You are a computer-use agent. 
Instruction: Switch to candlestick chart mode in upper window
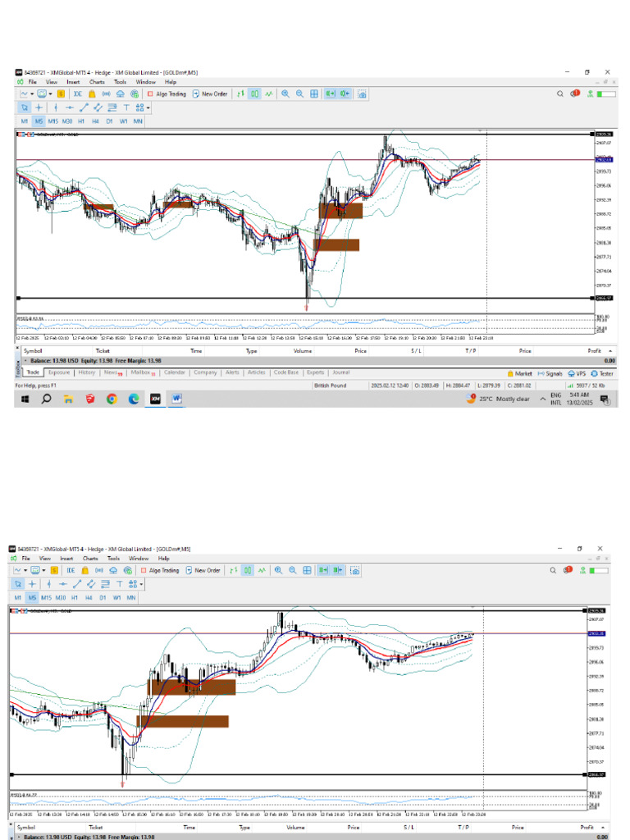coord(255,94)
